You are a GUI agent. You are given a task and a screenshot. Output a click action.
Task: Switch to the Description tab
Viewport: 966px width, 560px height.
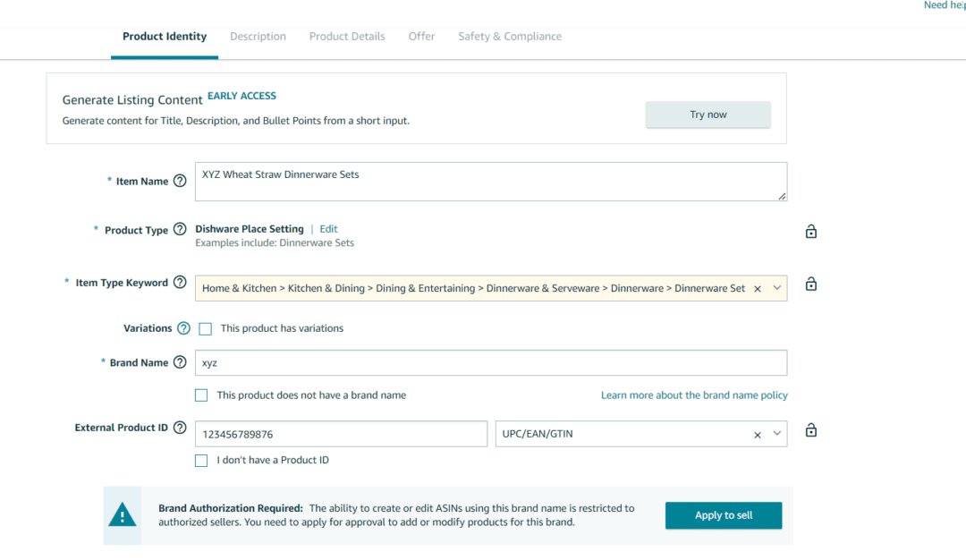258,36
